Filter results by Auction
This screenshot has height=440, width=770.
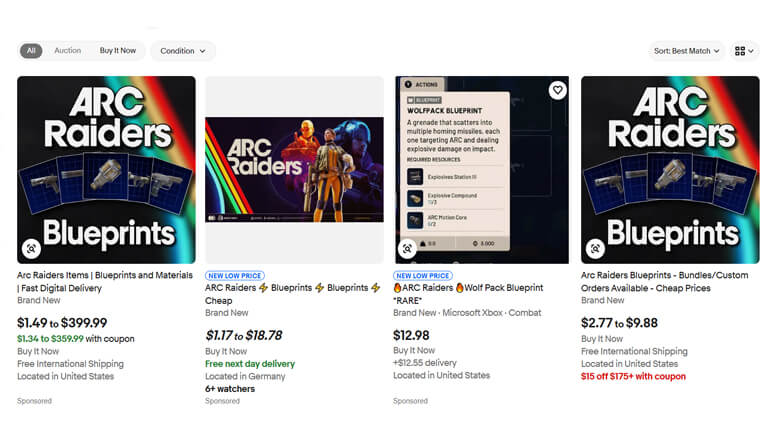point(67,51)
